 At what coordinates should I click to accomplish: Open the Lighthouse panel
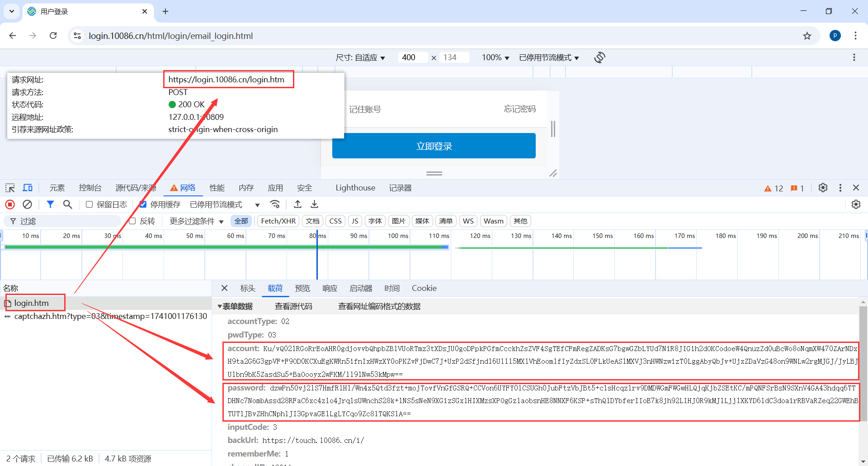click(x=355, y=188)
